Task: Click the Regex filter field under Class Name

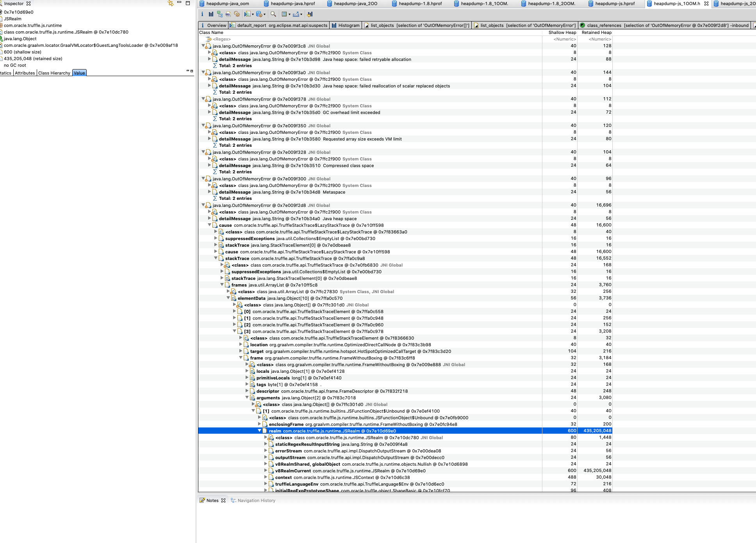Action: click(x=221, y=39)
